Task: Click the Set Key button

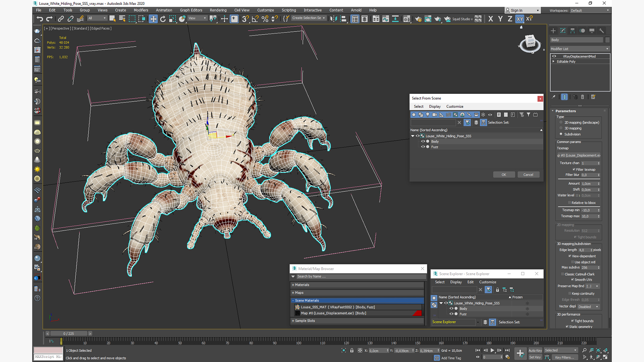Action: coord(535,357)
